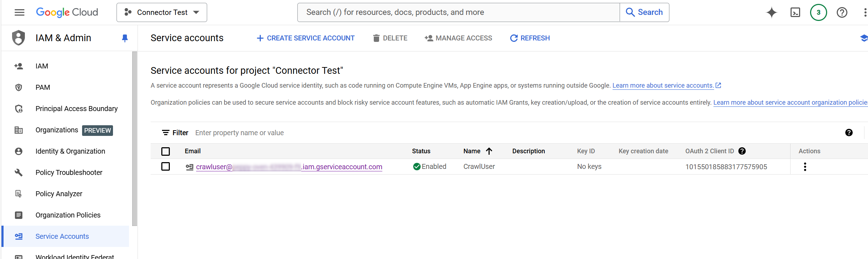The image size is (868, 259).
Task: Open Gemini AI assistant sparkle icon
Action: point(772,12)
